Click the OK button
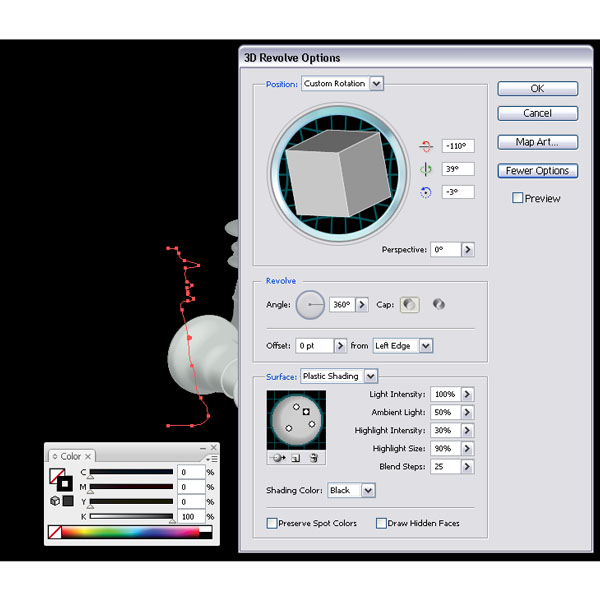This screenshot has height=600, width=600. [538, 88]
